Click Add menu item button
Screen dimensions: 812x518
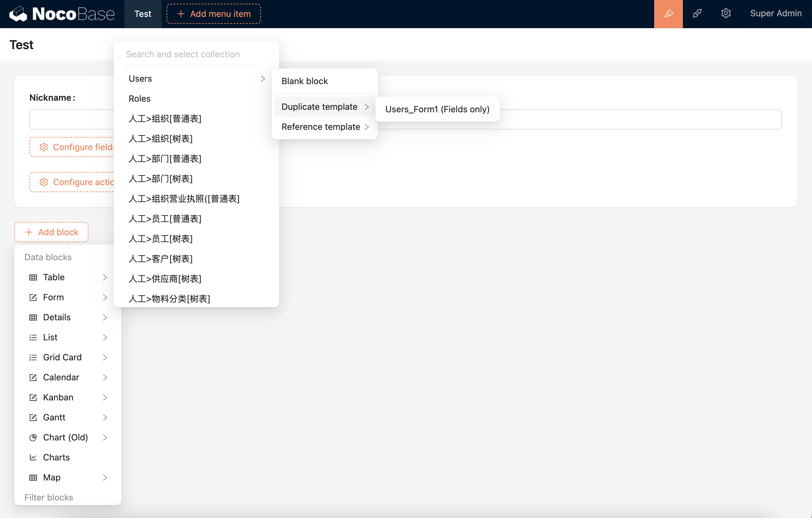(x=213, y=14)
